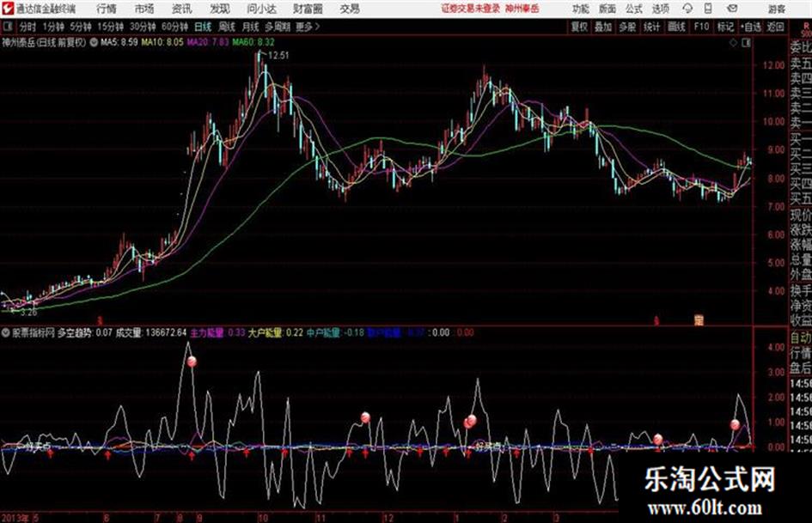Image resolution: width=812 pixels, height=523 pixels.
Task: Toggle the left panel icon beside 分时
Action: tap(7, 27)
